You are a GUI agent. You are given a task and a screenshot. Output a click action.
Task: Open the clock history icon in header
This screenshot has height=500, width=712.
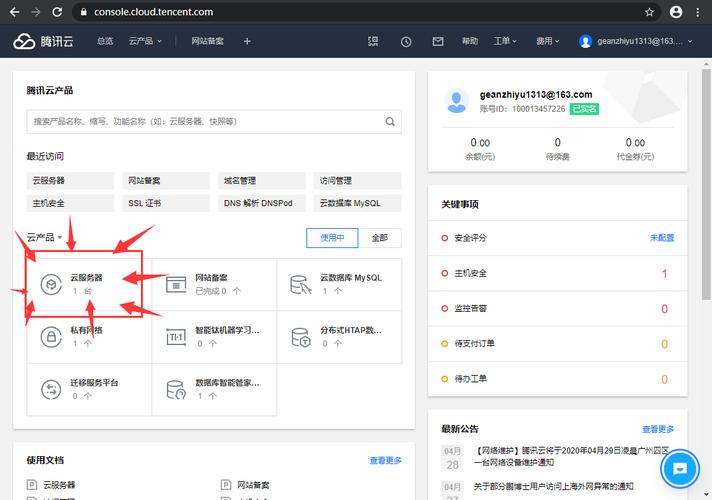tap(406, 42)
